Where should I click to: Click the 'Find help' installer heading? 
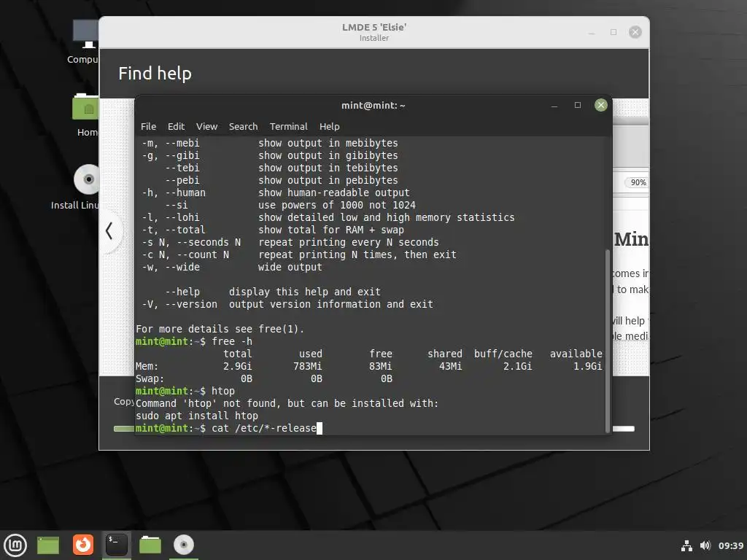click(x=155, y=74)
